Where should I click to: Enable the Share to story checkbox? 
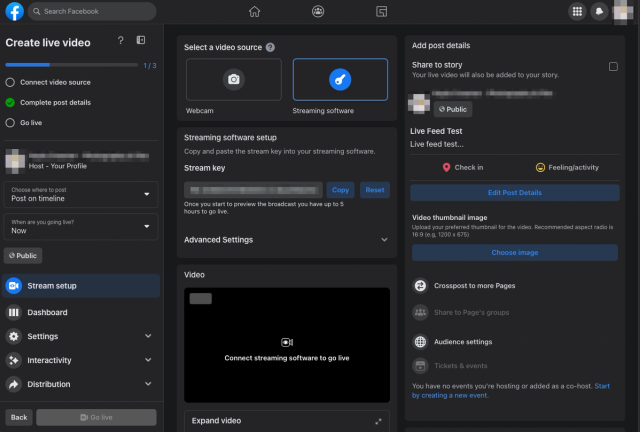pyautogui.click(x=613, y=67)
